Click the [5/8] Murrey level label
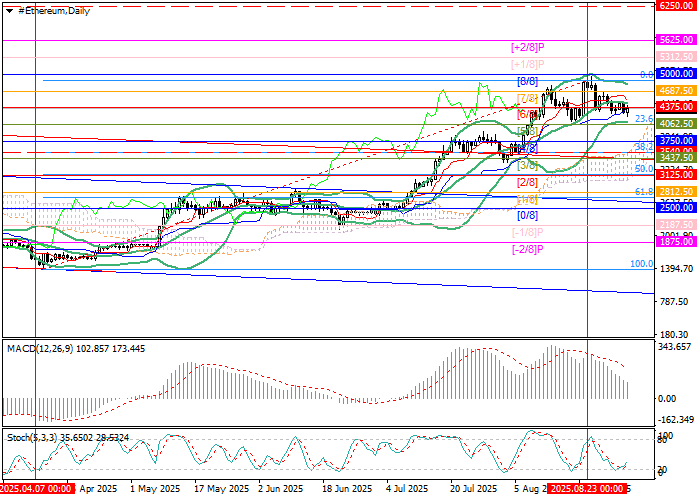This screenshot has width=700, height=500. click(527, 131)
